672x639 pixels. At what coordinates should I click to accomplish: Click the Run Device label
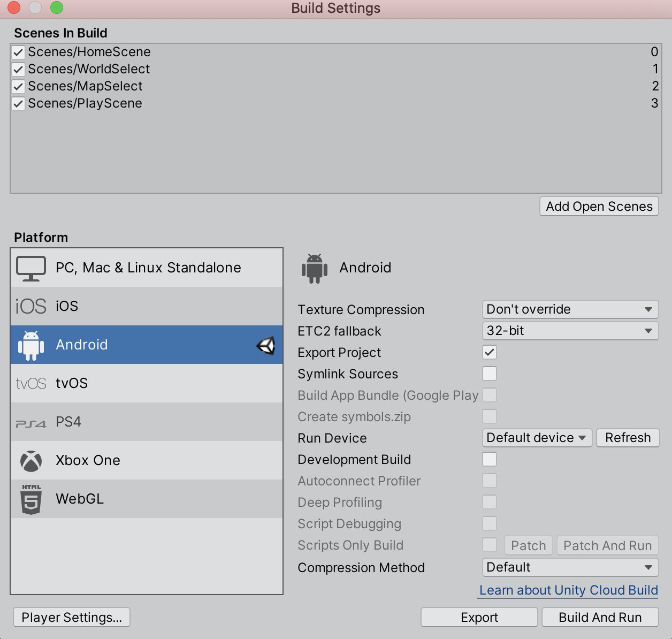[332, 438]
